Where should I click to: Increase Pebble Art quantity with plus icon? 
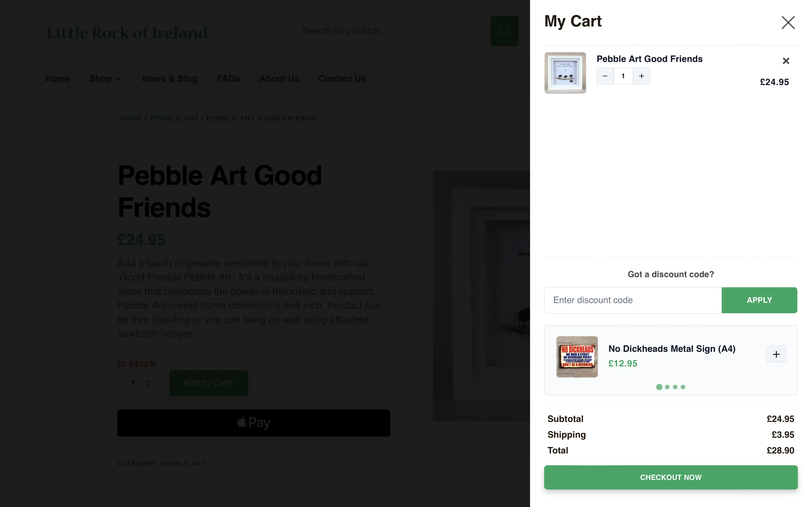(641, 76)
